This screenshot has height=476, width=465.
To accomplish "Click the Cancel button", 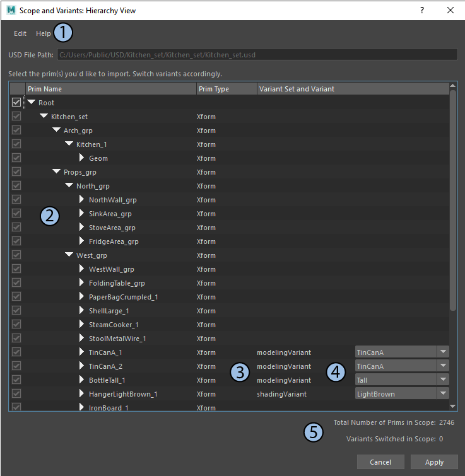I will [380, 462].
